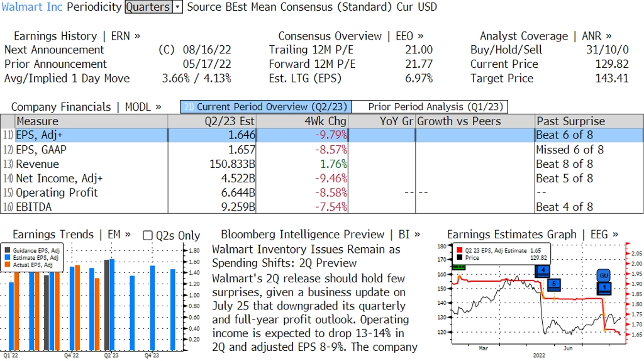Click the green marker on graph's left edge
Image resolution: width=644 pixels, height=361 pixels.
tap(458, 267)
